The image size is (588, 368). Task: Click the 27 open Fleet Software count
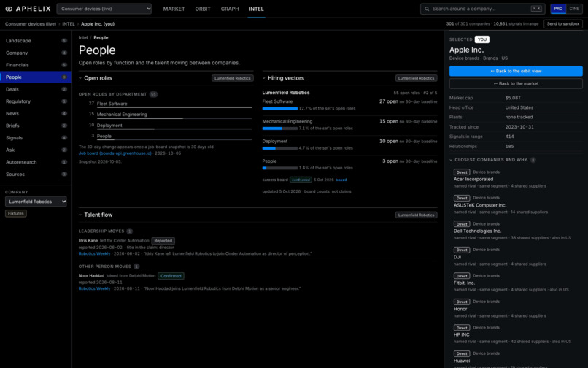pyautogui.click(x=389, y=101)
